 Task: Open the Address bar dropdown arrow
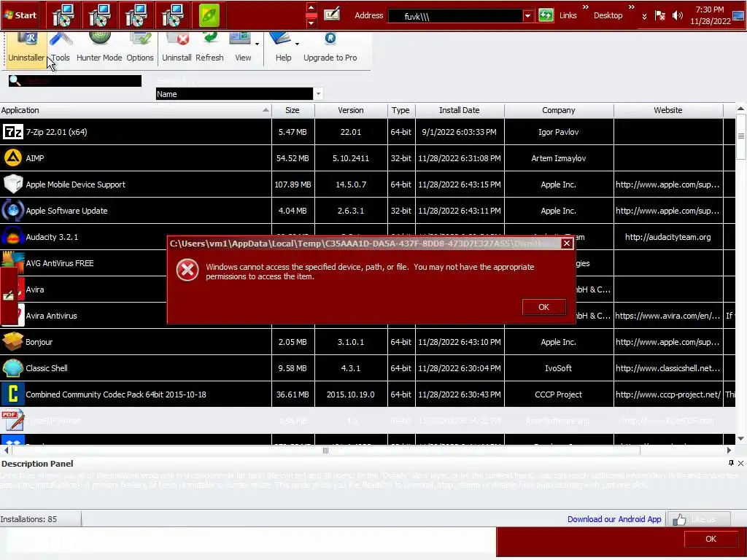tap(527, 16)
